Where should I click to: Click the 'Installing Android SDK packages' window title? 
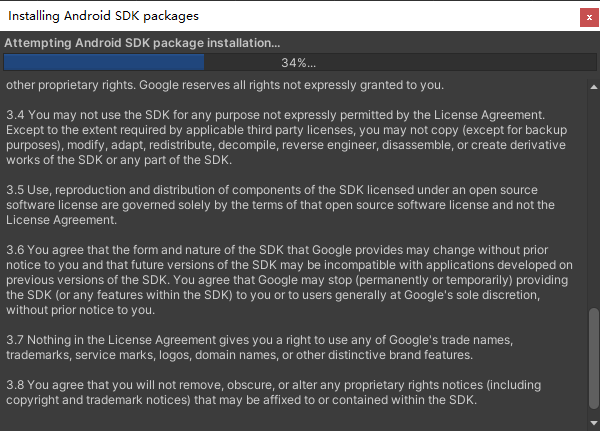pos(103,16)
